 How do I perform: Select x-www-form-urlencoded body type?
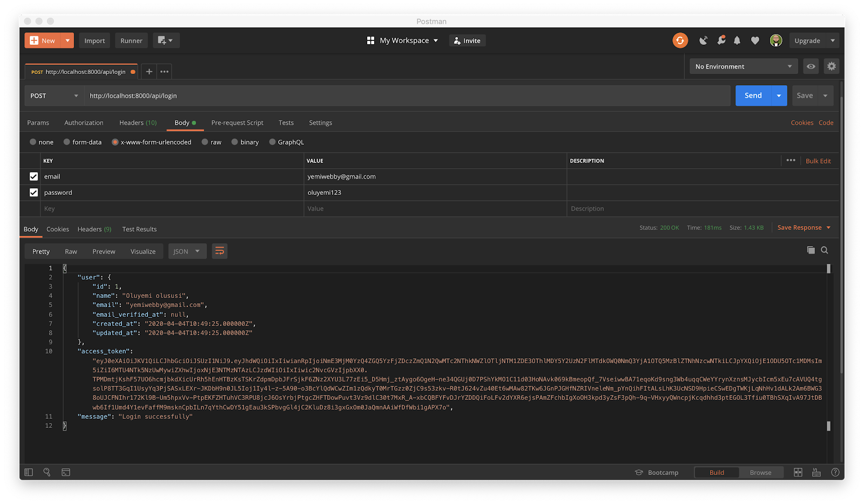pos(115,142)
